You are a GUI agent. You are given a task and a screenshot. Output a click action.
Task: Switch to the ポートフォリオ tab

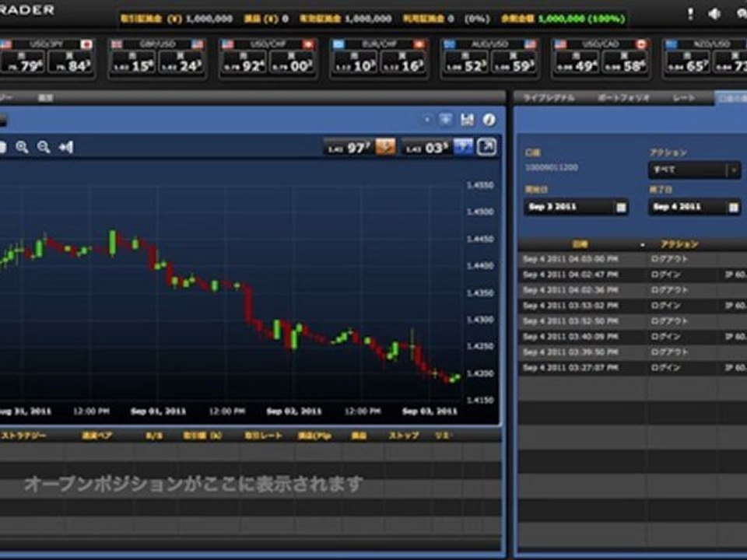pos(623,98)
